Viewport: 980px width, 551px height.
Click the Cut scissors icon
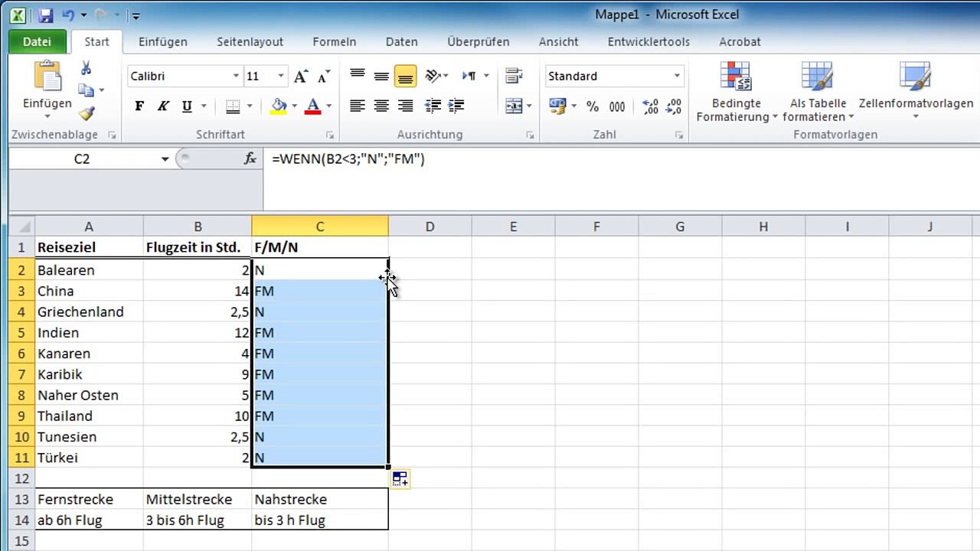[86, 69]
